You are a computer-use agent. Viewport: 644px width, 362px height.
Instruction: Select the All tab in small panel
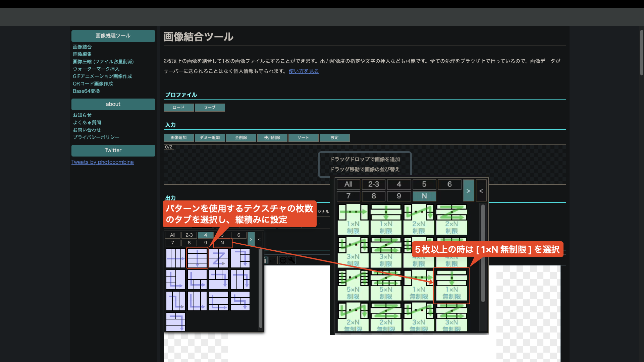173,235
